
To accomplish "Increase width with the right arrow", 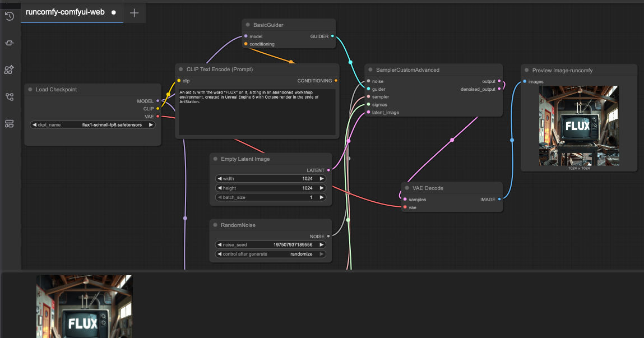I will pos(322,179).
